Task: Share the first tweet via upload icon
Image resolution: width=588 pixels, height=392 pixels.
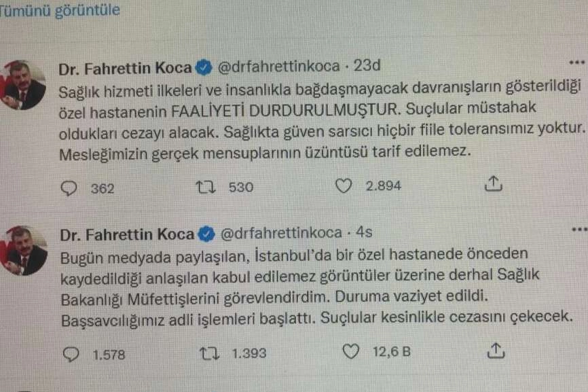Action: 494,183
